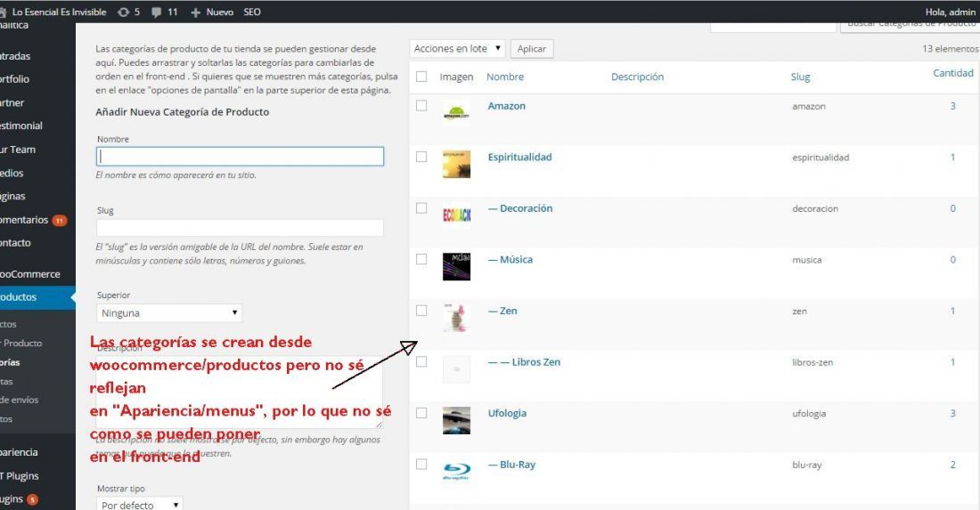Click the 'ufologia' slug text

(809, 413)
